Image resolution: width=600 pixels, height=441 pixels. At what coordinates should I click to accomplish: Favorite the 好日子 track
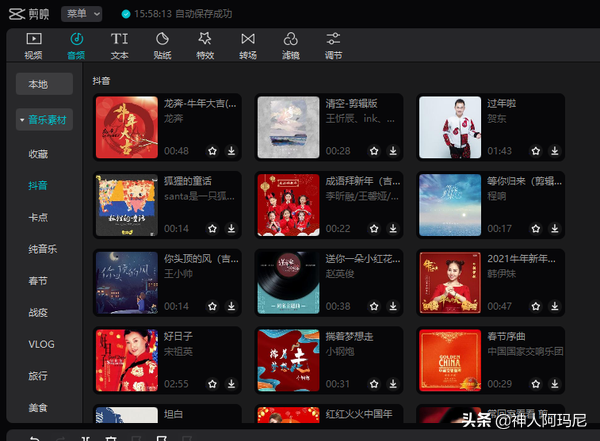[212, 384]
